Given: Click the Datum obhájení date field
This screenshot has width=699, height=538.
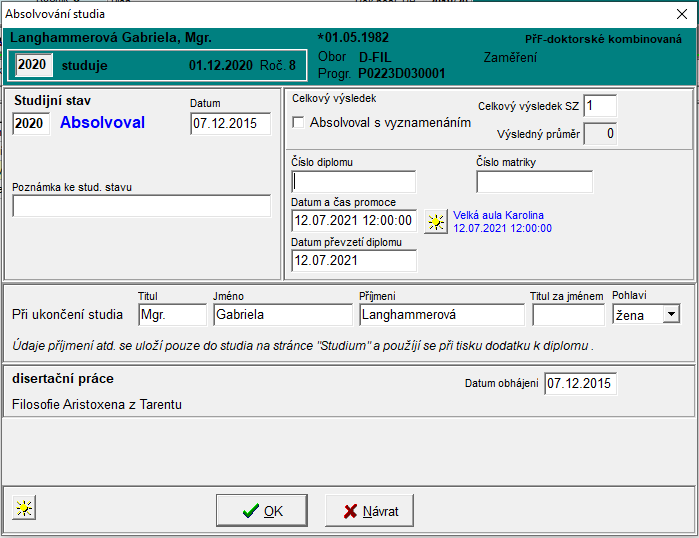Looking at the screenshot, I should (581, 384).
